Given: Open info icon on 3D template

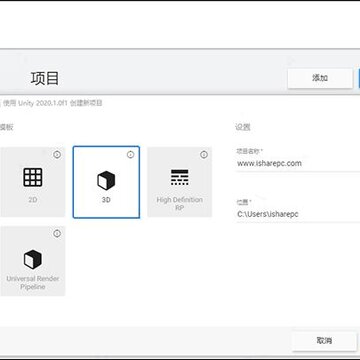Looking at the screenshot, I should pyautogui.click(x=130, y=155).
